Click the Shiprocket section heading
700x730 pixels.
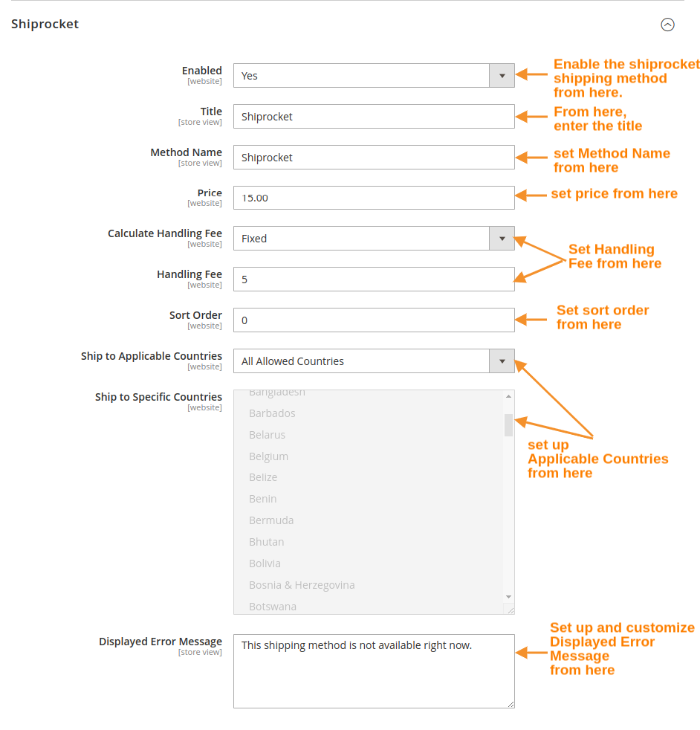point(45,24)
